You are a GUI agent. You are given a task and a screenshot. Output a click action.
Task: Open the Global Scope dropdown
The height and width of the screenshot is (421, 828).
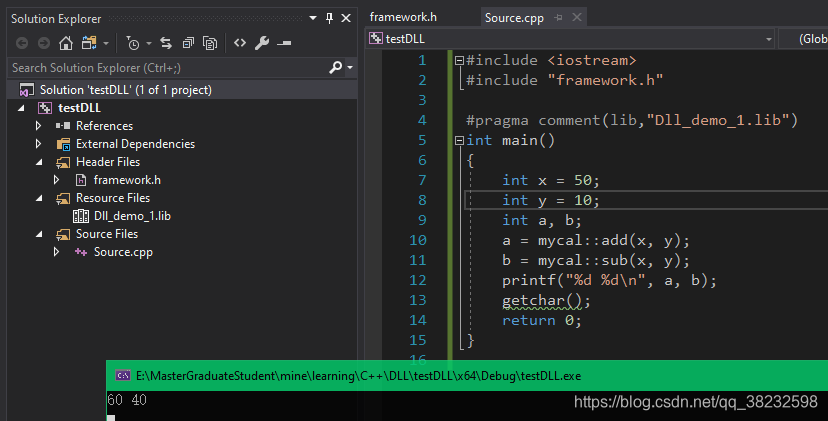pyautogui.click(x=803, y=39)
